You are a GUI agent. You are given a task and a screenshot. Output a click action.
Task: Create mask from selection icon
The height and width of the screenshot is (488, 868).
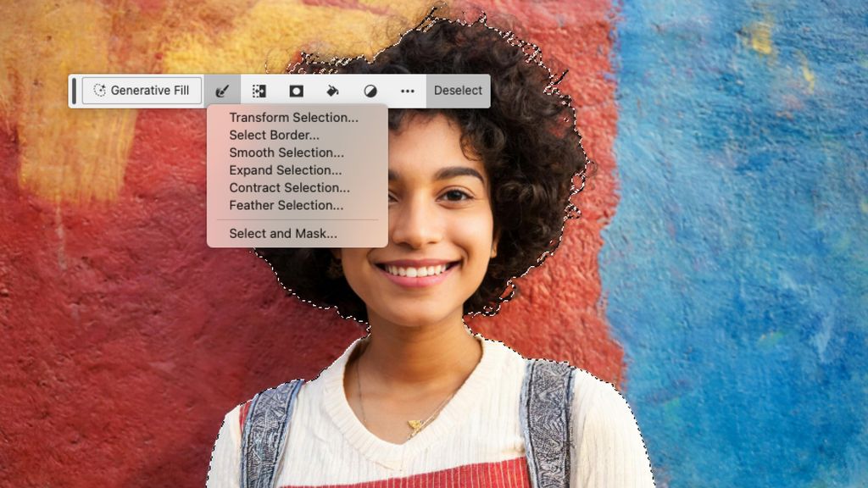[x=296, y=91]
